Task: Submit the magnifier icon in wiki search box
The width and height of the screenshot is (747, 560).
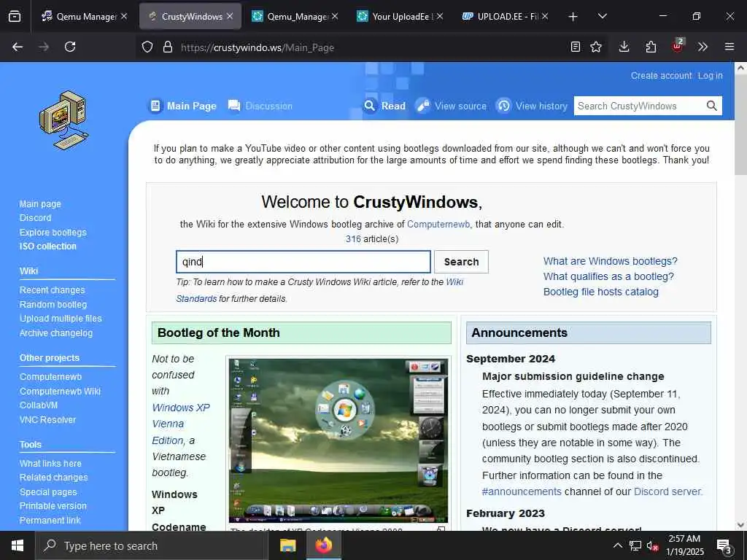Action: 711,106
